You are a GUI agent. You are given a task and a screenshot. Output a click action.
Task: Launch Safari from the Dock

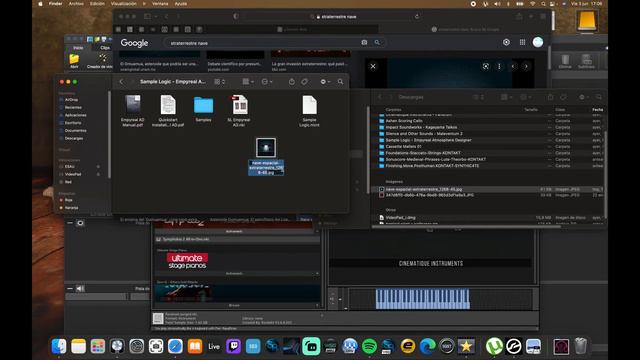click(175, 346)
